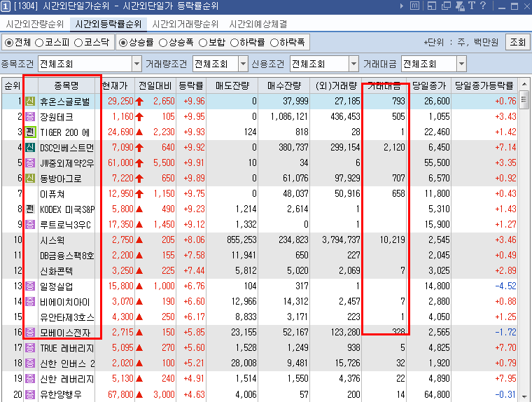This screenshot has height=402, width=532.
Task: Click the 당일종가등락률 column header
Action: pyautogui.click(x=484, y=85)
